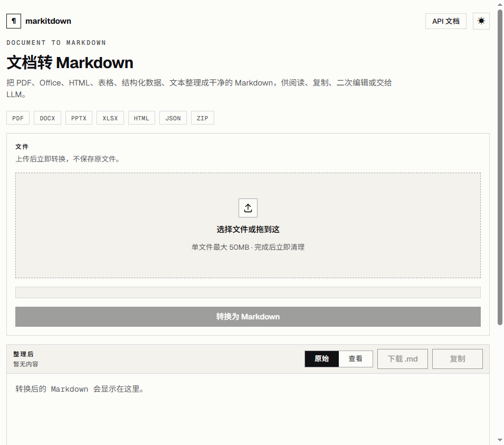Click the HTML format tag
504x445 pixels.
click(x=141, y=118)
